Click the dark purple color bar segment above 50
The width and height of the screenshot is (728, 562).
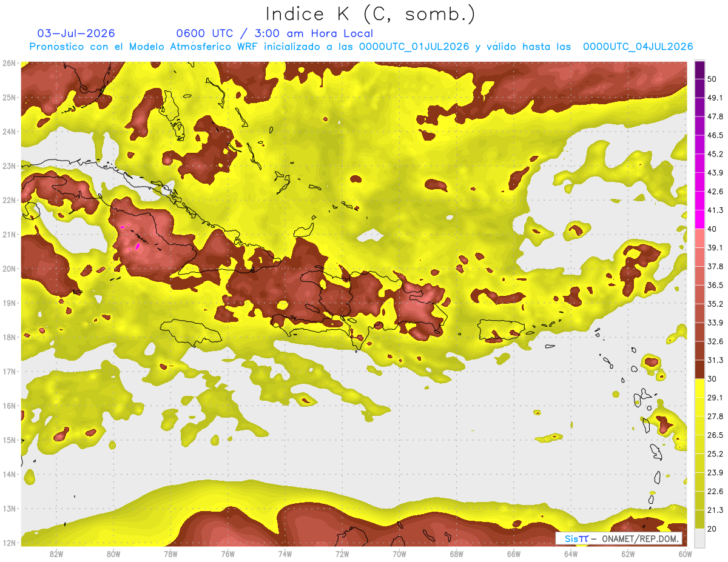tap(699, 70)
